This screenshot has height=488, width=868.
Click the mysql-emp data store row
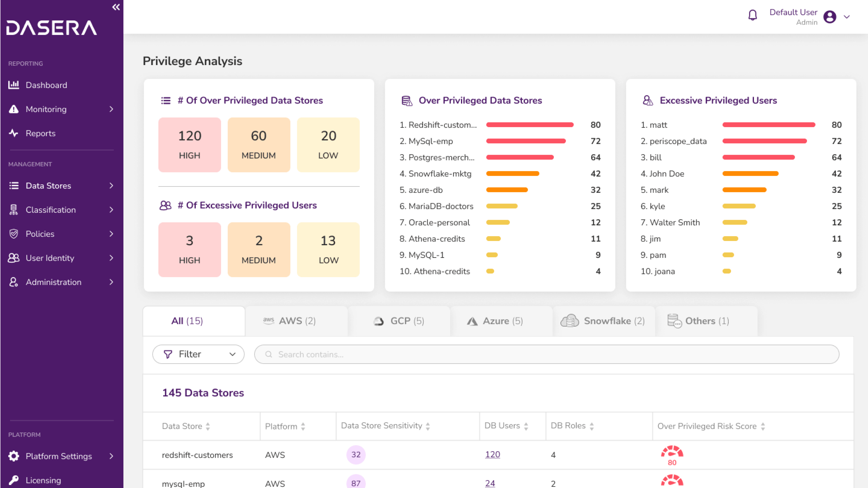point(498,479)
